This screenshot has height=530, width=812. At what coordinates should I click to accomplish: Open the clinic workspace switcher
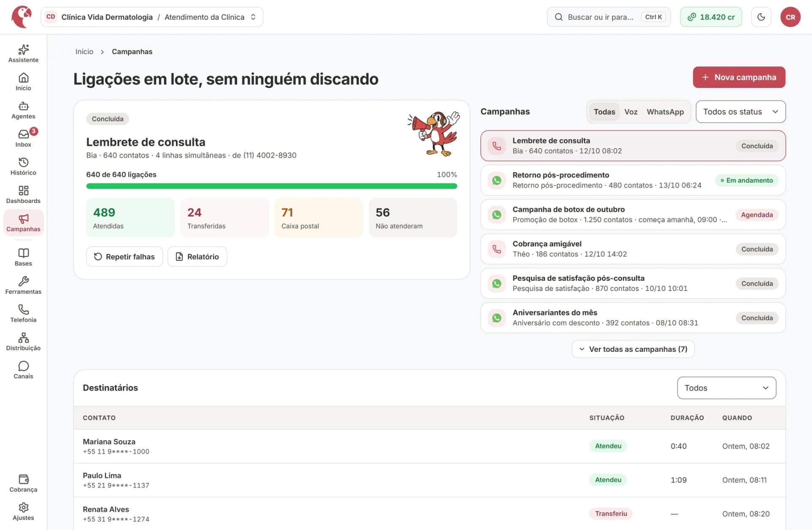[x=152, y=17]
